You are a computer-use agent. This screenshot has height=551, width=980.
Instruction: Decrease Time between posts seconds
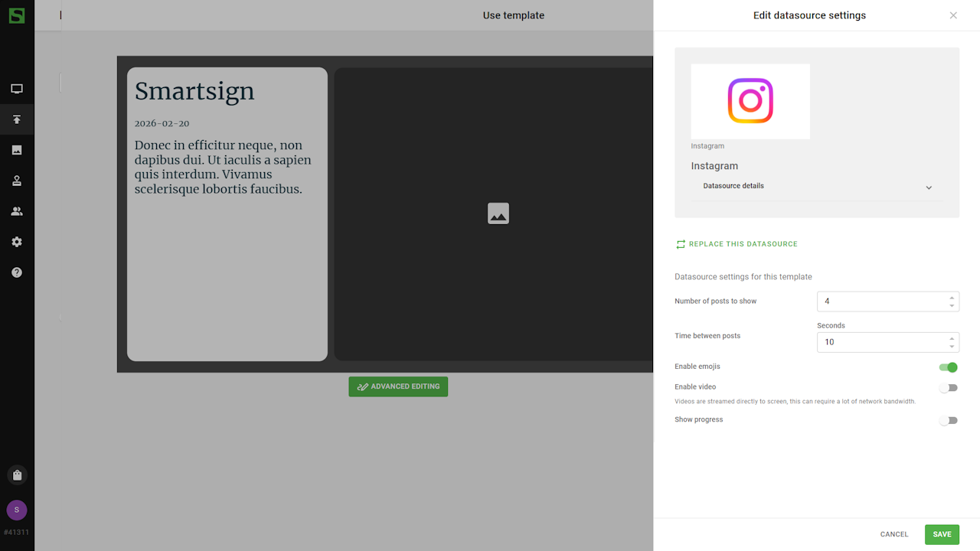coord(952,347)
